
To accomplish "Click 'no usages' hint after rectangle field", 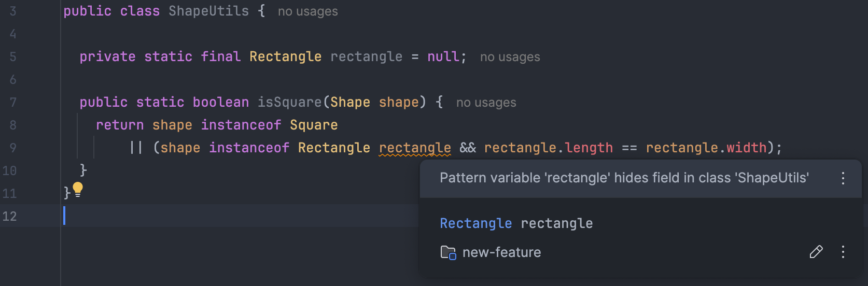I will (510, 57).
